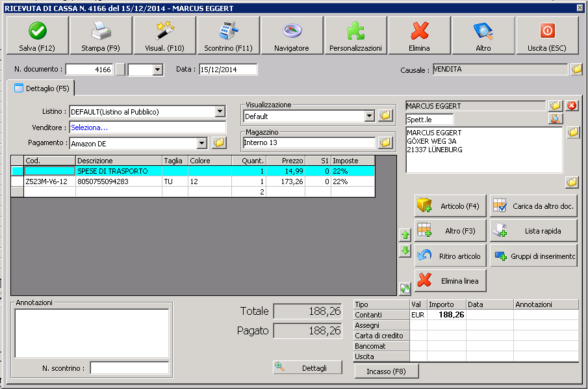Open folder icon below address box
Screen dimensions: 588x389
pyautogui.click(x=572, y=183)
